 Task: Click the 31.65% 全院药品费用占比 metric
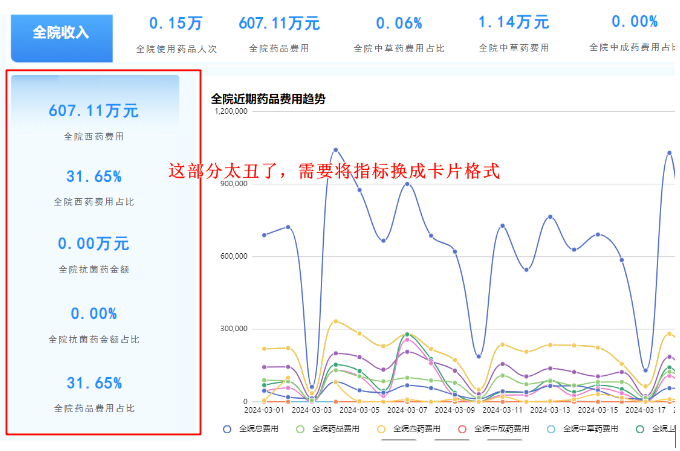point(94,394)
